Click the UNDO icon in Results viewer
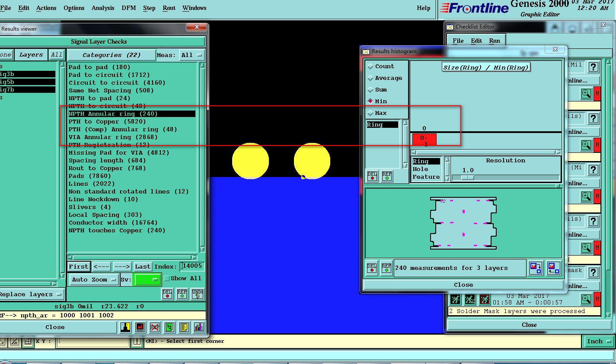This screenshot has height=364, width=616. pos(197,294)
